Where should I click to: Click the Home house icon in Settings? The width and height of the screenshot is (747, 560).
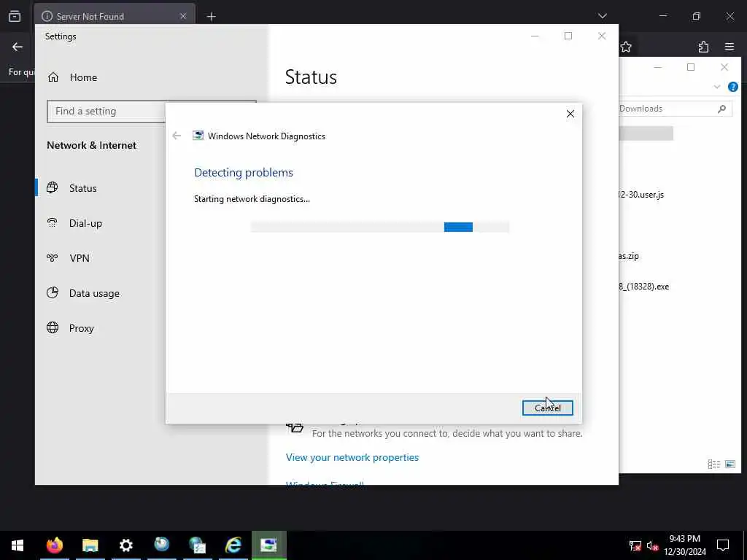(x=53, y=77)
